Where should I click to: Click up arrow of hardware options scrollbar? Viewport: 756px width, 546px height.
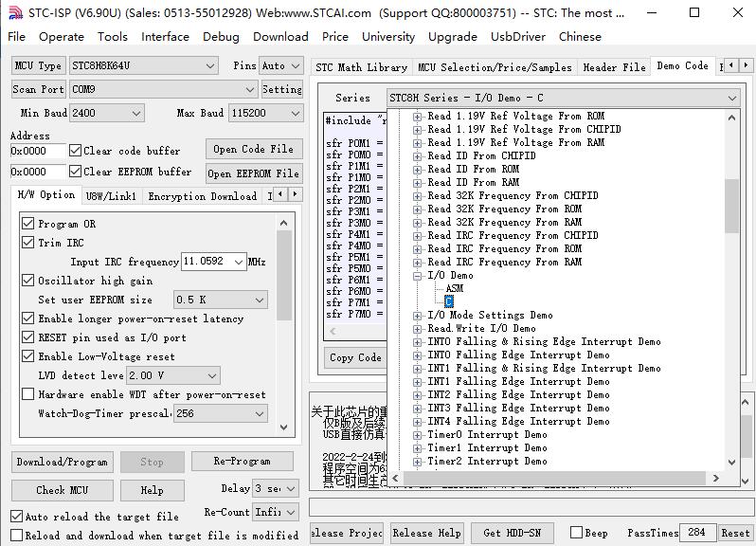283,223
